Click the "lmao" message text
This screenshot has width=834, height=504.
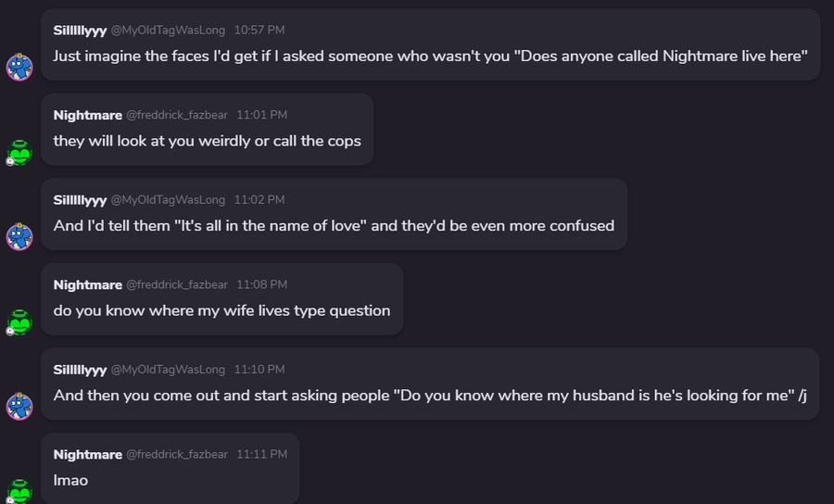70,480
